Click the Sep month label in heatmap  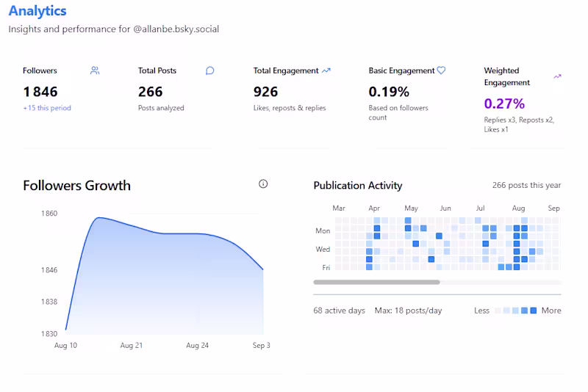[553, 208]
